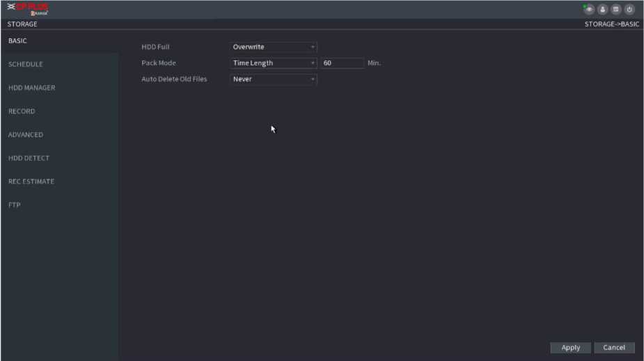Viewport: 644px width, 361px height.
Task: Click the grid menu icon in header
Action: pos(617,10)
